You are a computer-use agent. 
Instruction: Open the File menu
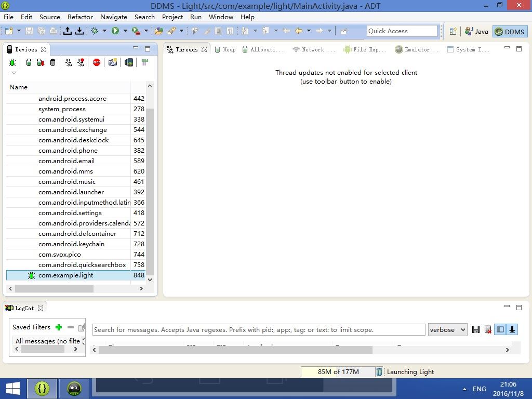pyautogui.click(x=8, y=17)
